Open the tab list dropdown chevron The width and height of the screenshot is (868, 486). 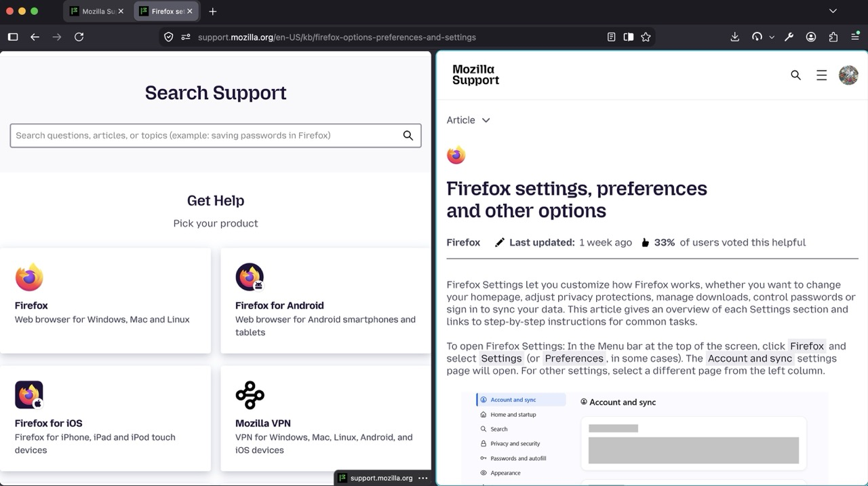[833, 11]
